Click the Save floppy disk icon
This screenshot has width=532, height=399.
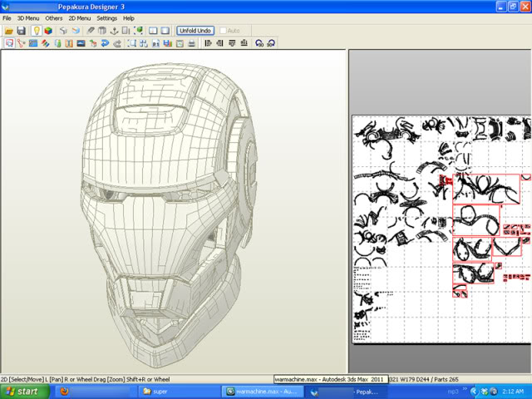[21, 31]
